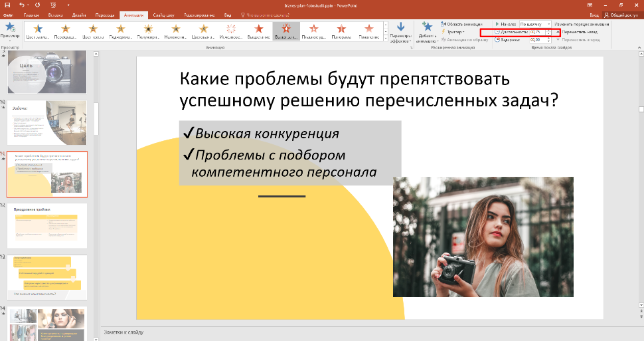This screenshot has width=644, height=341.
Task: Select the Цветовая animation effect
Action: pyautogui.click(x=203, y=31)
